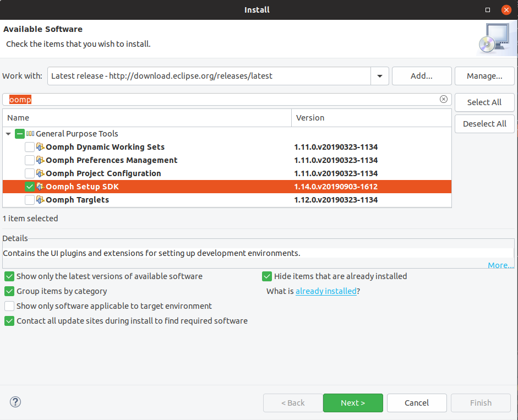The image size is (518, 420).
Task: Check the Oomph Project Configuration checkbox
Action: coord(30,173)
